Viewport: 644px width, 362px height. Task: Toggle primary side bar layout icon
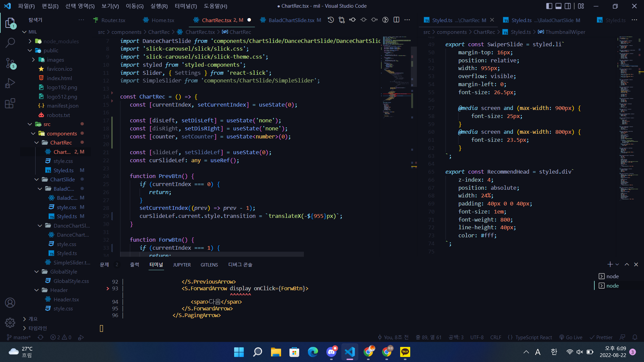click(549, 6)
